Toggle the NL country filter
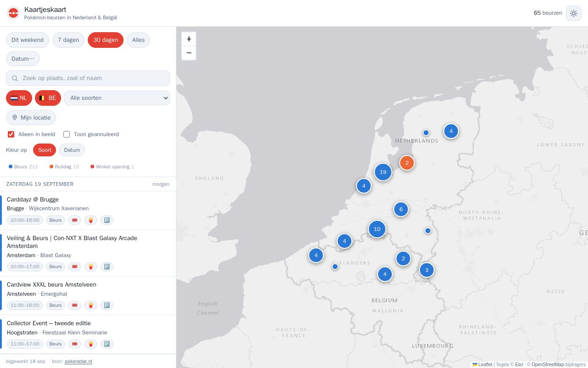 tap(19, 98)
